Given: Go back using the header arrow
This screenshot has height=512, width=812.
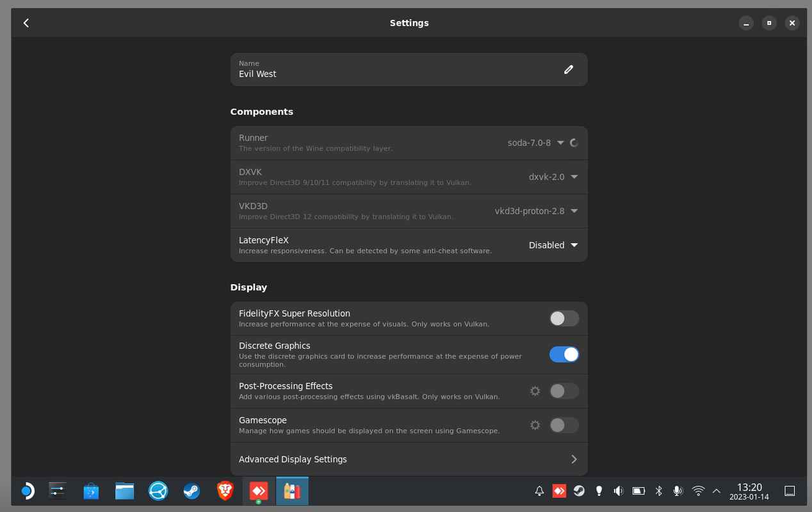Looking at the screenshot, I should [26, 23].
